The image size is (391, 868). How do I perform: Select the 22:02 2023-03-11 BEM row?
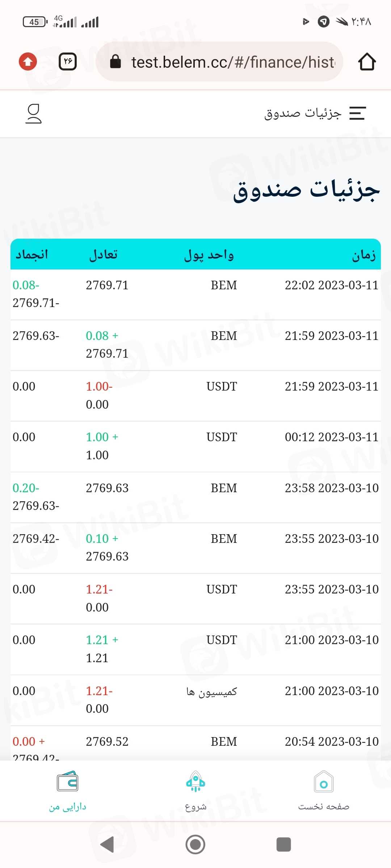pos(195,294)
